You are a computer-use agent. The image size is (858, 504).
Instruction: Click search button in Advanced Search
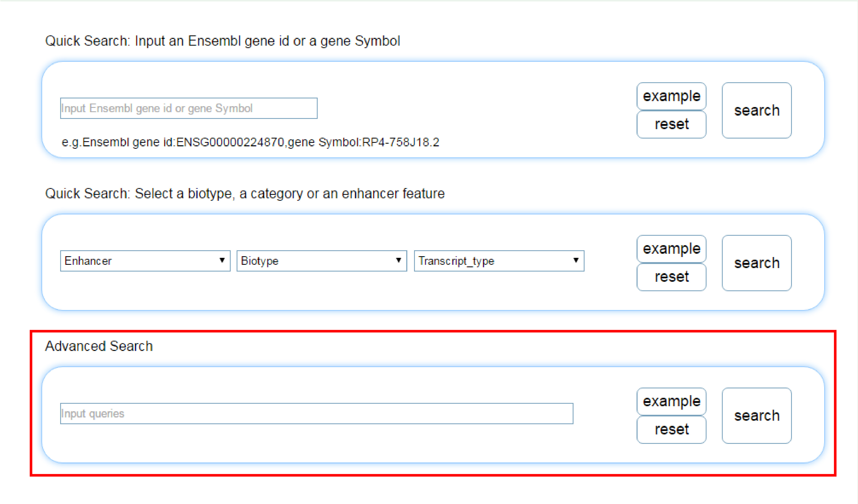tap(756, 416)
